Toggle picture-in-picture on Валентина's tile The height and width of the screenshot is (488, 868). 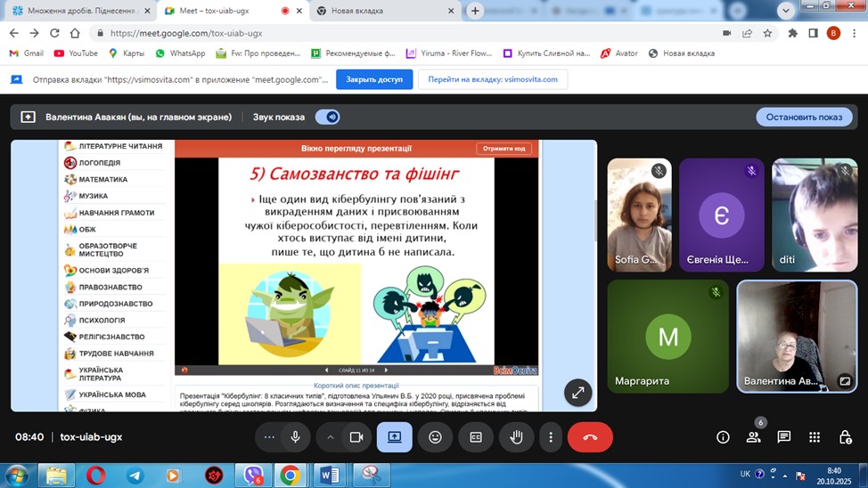click(x=845, y=381)
